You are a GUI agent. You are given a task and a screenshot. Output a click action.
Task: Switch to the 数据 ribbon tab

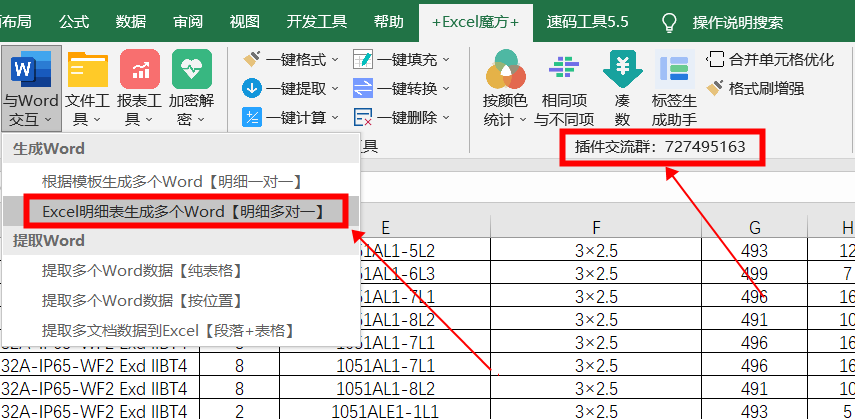(131, 22)
